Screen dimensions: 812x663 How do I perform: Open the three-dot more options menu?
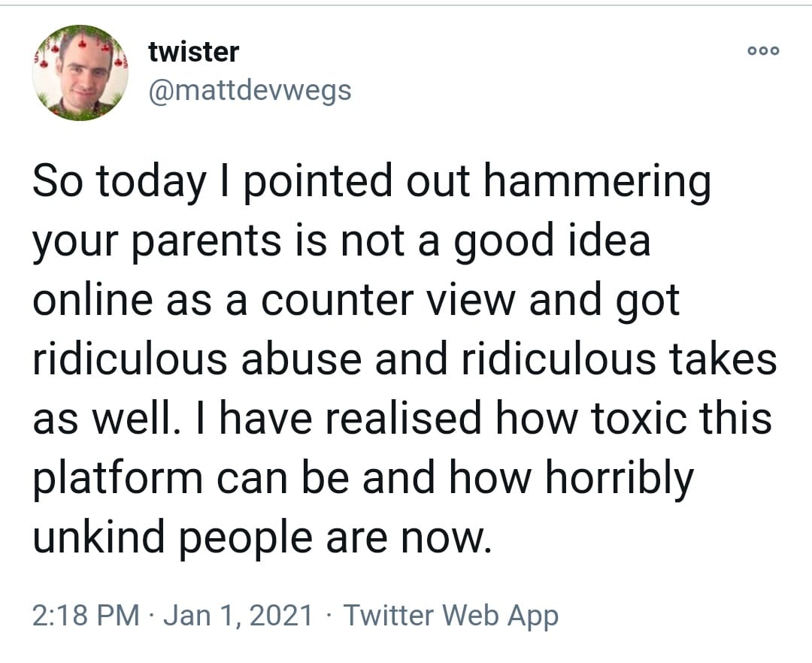click(763, 50)
